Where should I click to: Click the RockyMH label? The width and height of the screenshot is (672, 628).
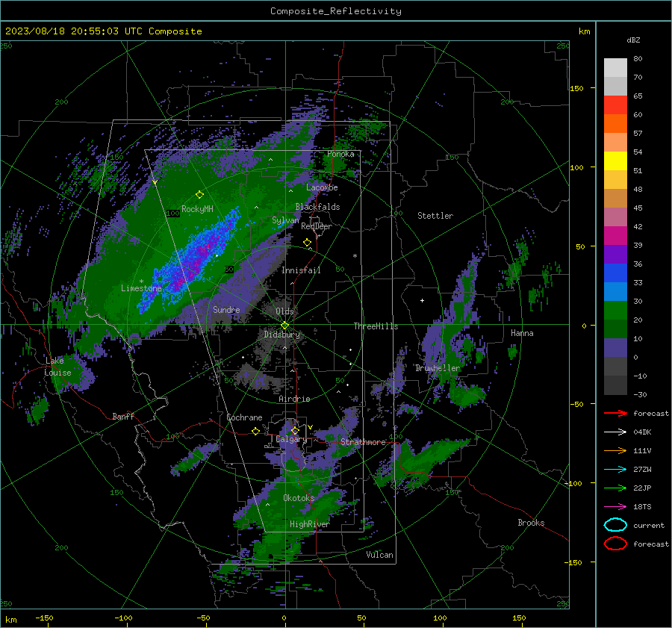(x=197, y=209)
